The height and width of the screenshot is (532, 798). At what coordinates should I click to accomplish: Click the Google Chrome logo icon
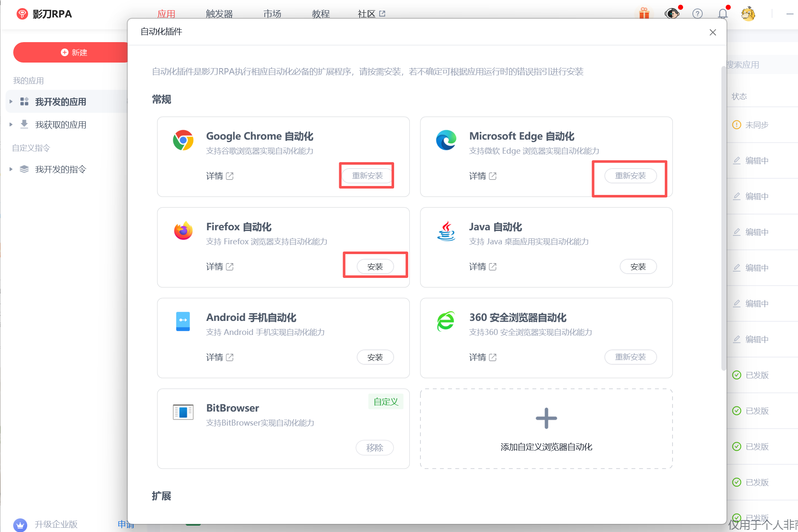pyautogui.click(x=183, y=140)
